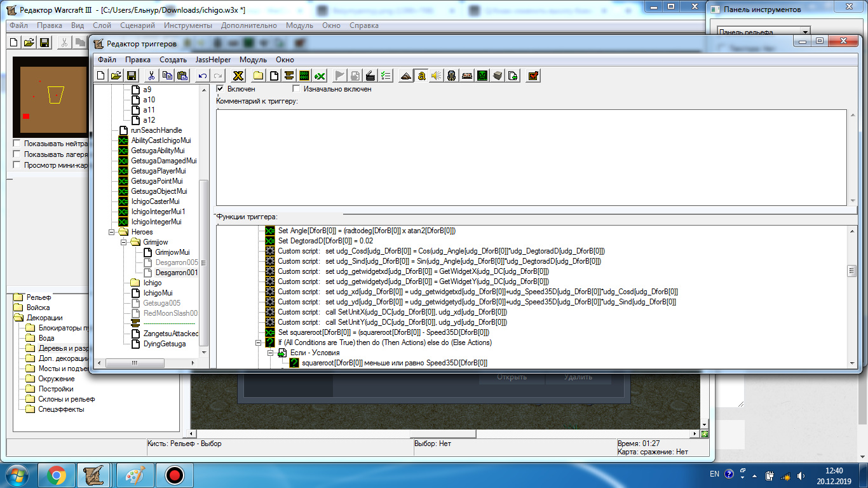Image resolution: width=868 pixels, height=488 pixels.
Task: Click the green binary custom script icon
Action: click(304, 76)
